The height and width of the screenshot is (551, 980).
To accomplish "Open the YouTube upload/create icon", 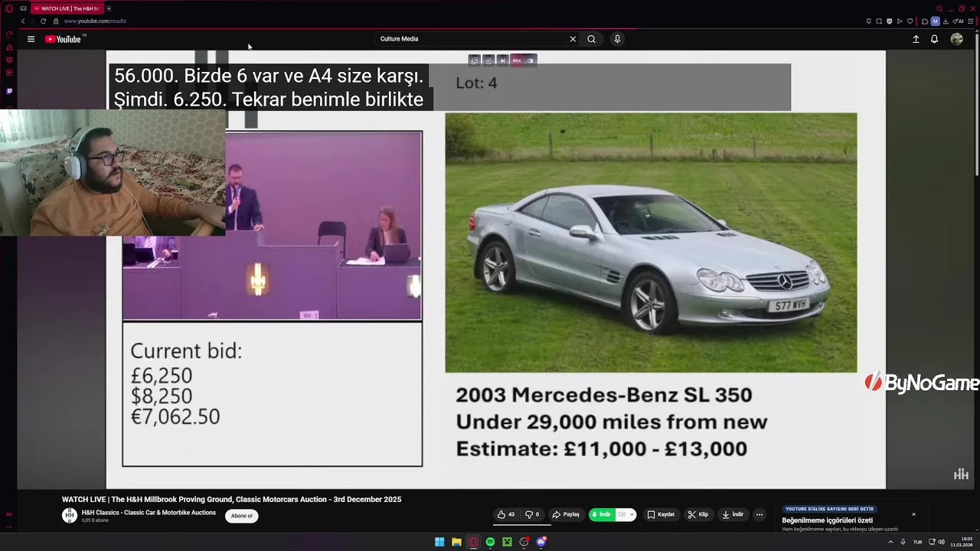I will [916, 39].
